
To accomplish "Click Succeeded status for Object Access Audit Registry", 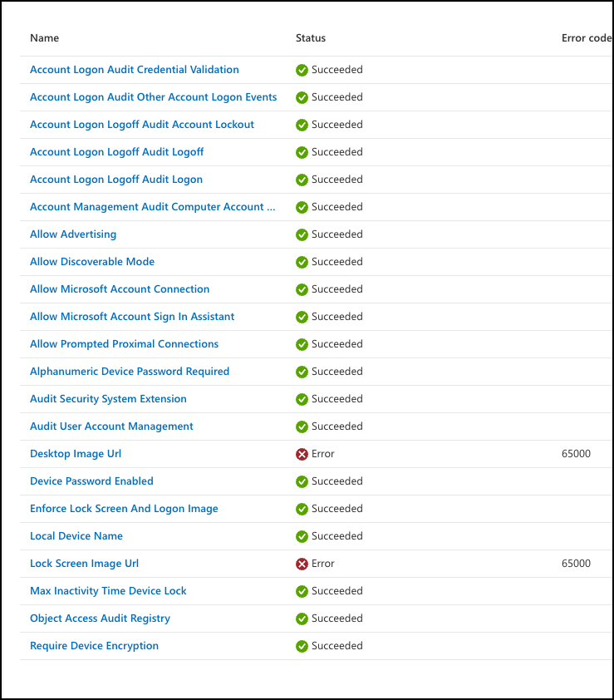I will pos(336,619).
